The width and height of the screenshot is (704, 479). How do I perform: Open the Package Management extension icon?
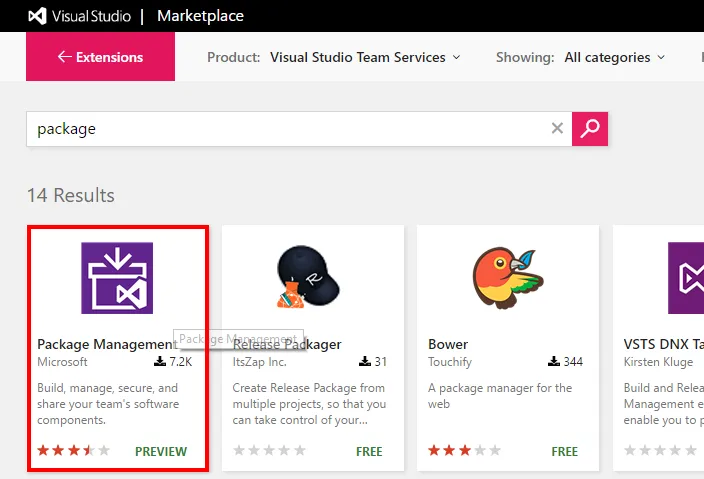(x=117, y=278)
